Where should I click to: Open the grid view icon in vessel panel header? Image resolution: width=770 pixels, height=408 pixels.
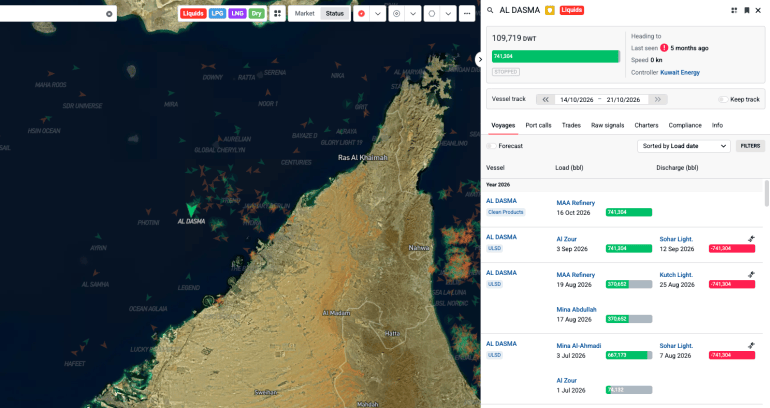pyautogui.click(x=734, y=10)
